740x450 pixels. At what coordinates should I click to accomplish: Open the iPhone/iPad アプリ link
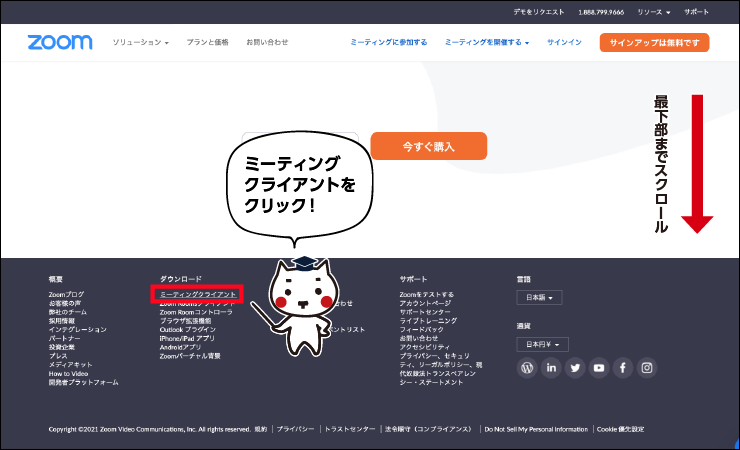(x=187, y=338)
